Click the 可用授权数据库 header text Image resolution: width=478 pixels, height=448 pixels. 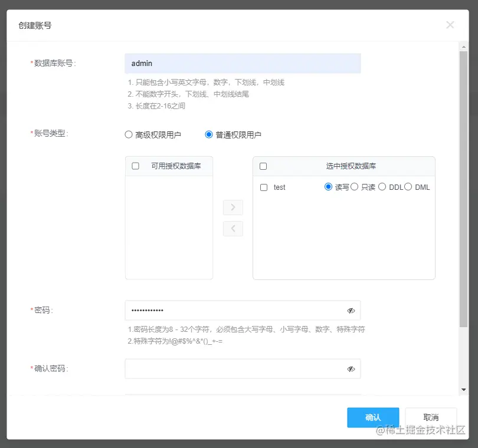tap(176, 166)
